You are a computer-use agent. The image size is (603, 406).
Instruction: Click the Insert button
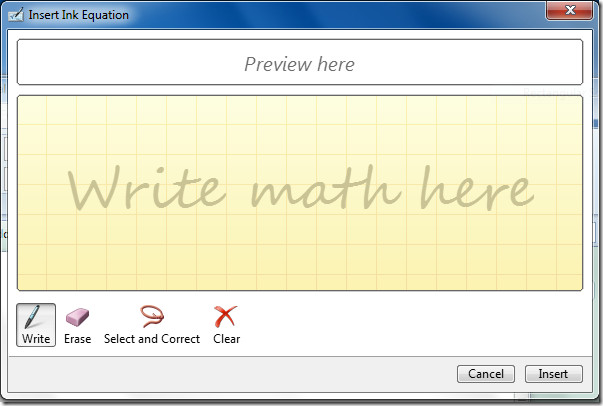(x=553, y=374)
